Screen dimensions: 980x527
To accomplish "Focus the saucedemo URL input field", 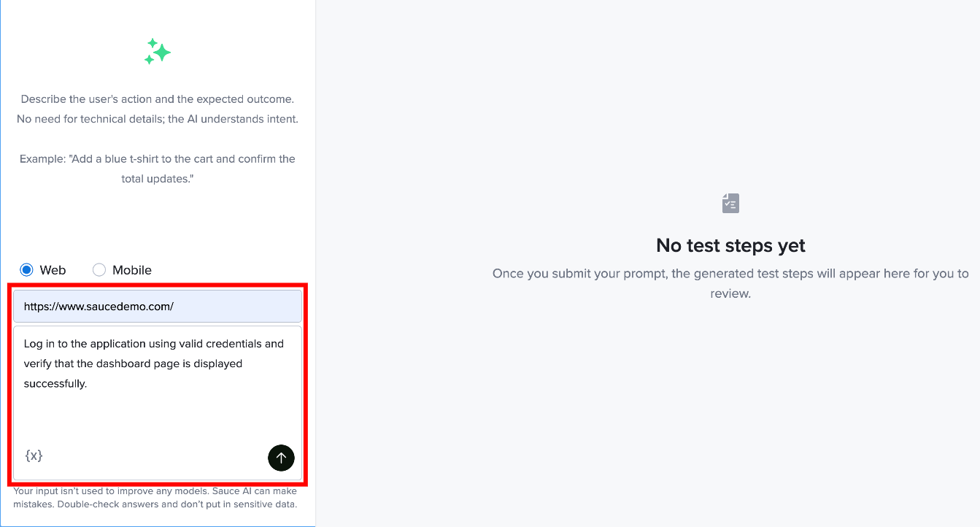I will click(x=158, y=307).
